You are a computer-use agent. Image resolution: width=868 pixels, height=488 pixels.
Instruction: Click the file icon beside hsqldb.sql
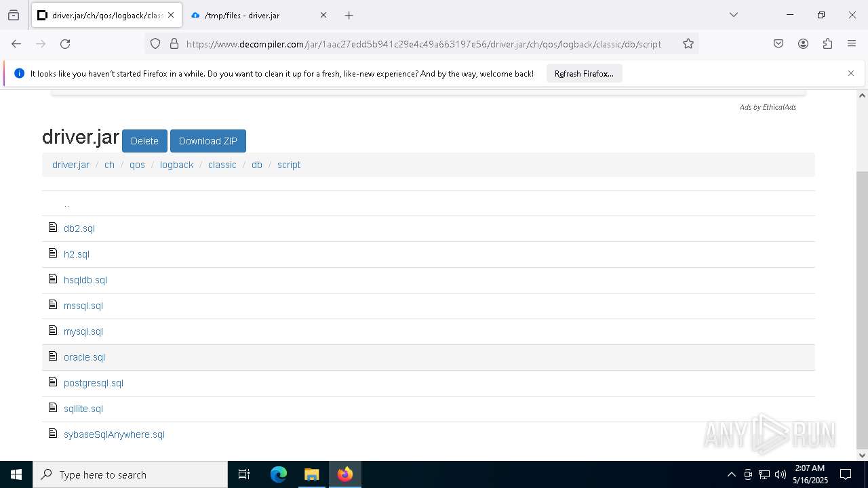[53, 279]
